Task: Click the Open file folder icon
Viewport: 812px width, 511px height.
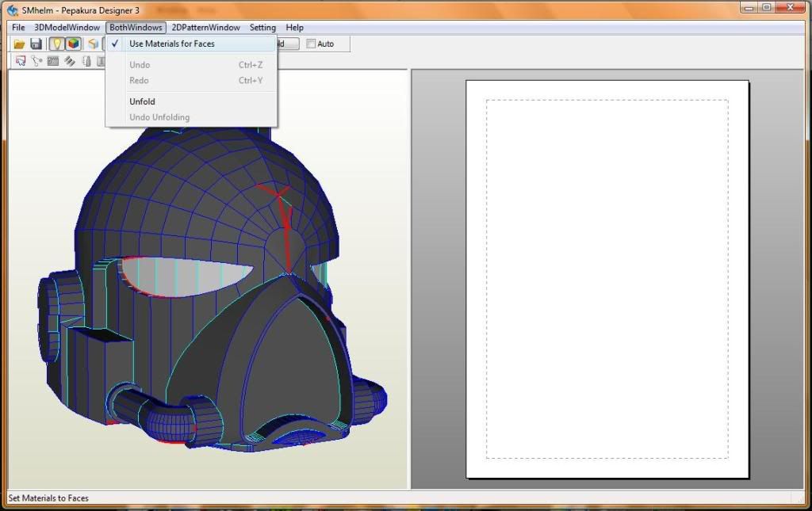Action: pyautogui.click(x=20, y=44)
